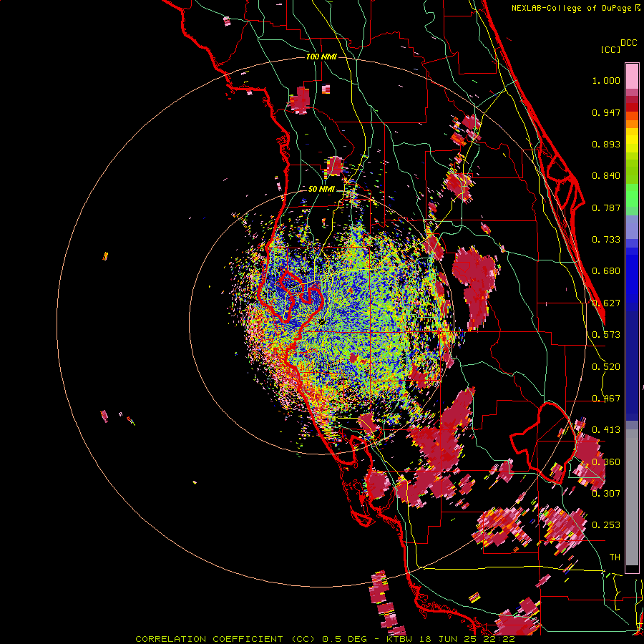This screenshot has height=644, width=644.
Task: Select the 0.573 scale value
Action: coord(606,335)
